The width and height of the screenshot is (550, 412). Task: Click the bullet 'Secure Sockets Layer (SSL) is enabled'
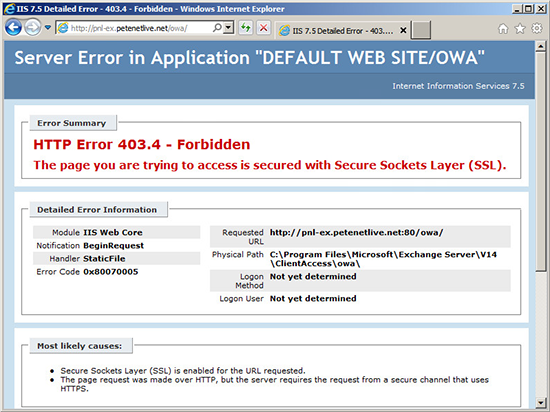tap(183, 371)
